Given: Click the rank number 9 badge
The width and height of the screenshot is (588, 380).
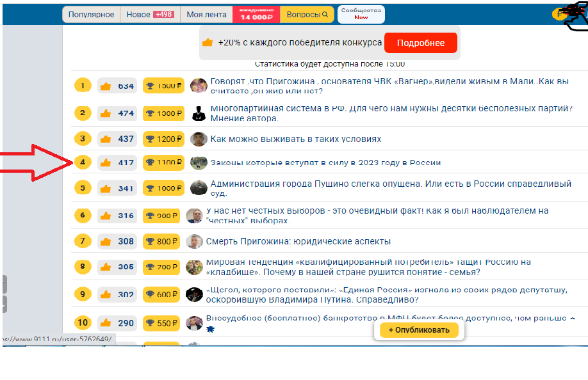Looking at the screenshot, I should click(x=82, y=294).
